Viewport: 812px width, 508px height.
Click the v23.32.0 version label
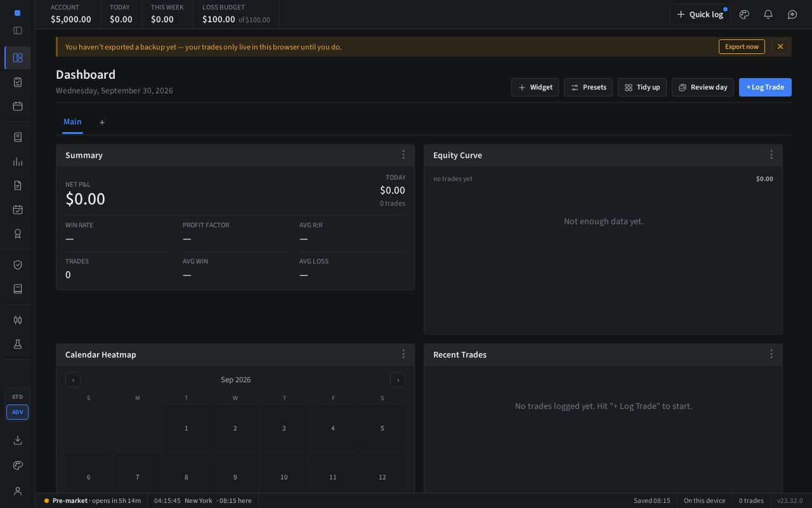tap(790, 500)
